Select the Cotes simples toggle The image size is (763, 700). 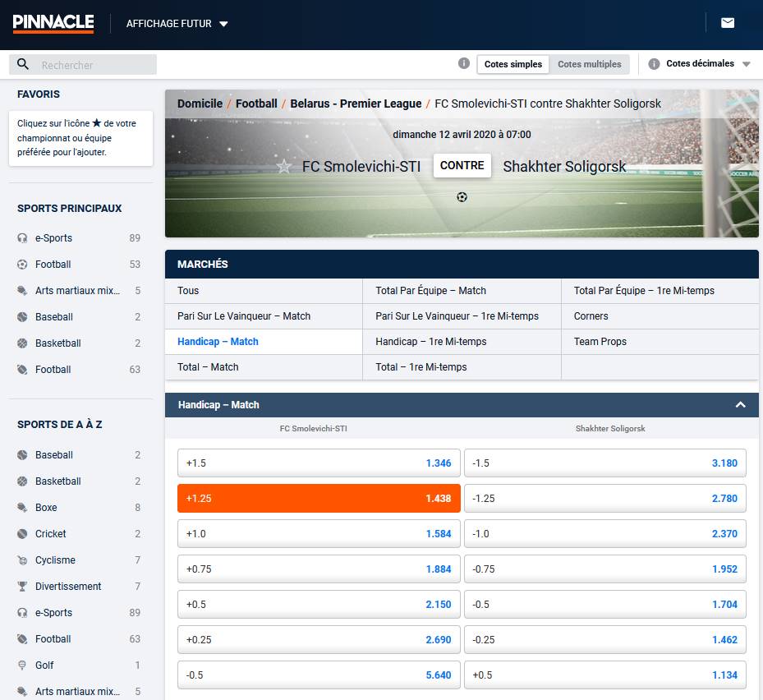[513, 64]
